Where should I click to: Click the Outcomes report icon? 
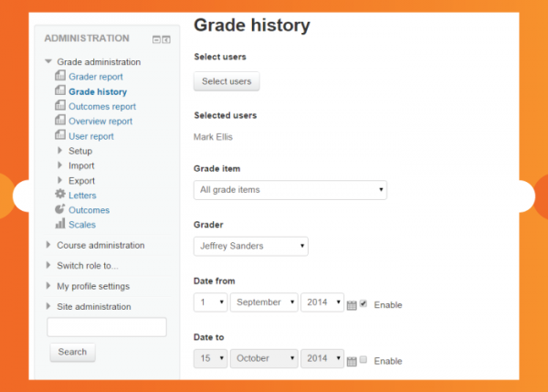tap(60, 106)
